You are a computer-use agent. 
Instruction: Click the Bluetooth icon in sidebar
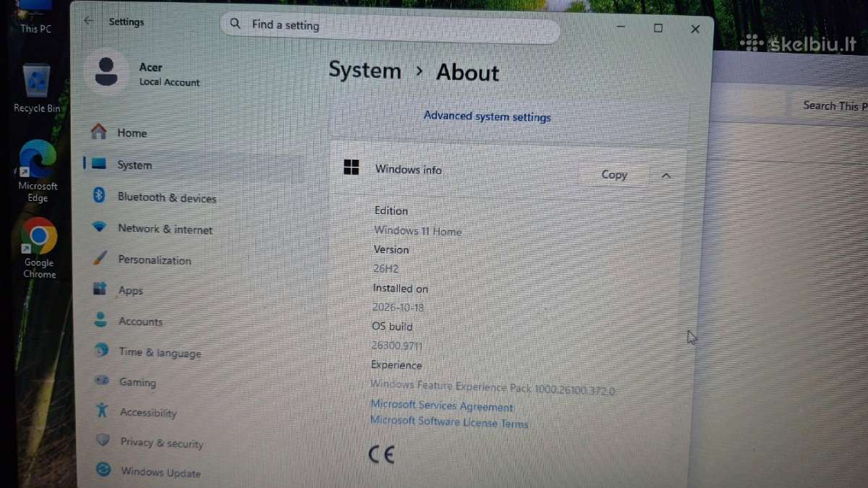[x=99, y=195]
